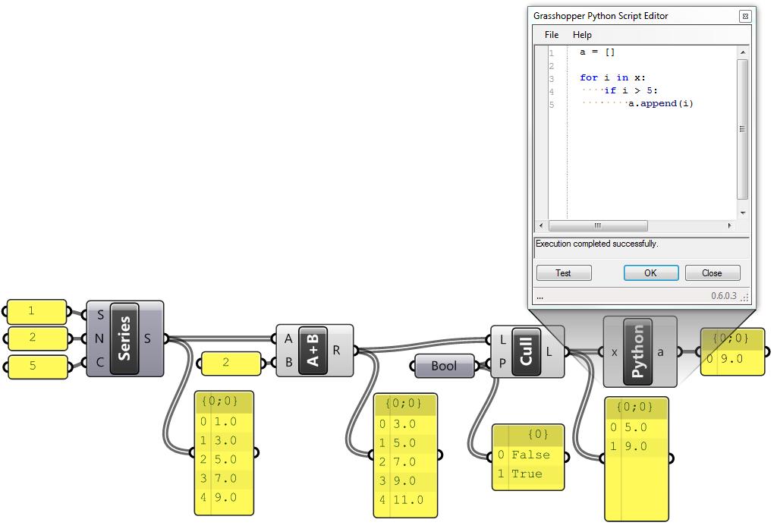The width and height of the screenshot is (777, 532).
Task: Select the panel containing 1 wired to Series S
Action: click(x=36, y=311)
